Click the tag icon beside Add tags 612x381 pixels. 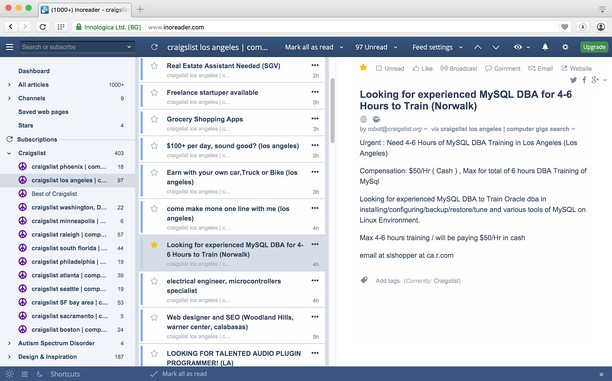tap(364, 280)
